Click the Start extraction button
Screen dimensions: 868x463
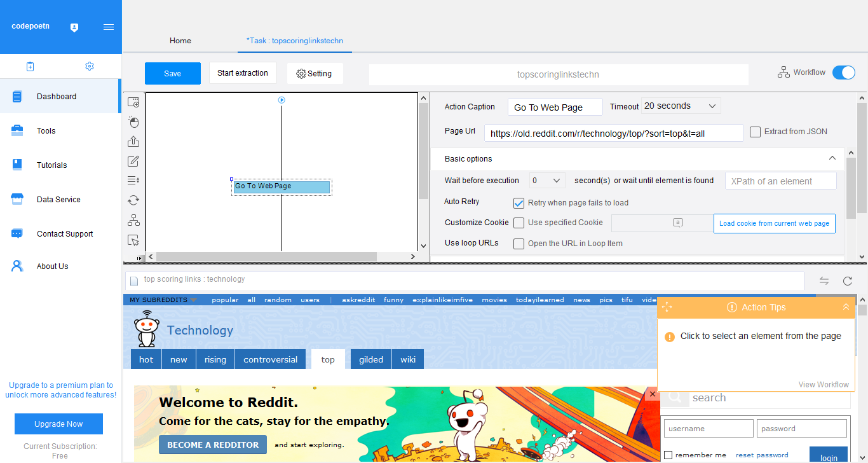pyautogui.click(x=243, y=73)
